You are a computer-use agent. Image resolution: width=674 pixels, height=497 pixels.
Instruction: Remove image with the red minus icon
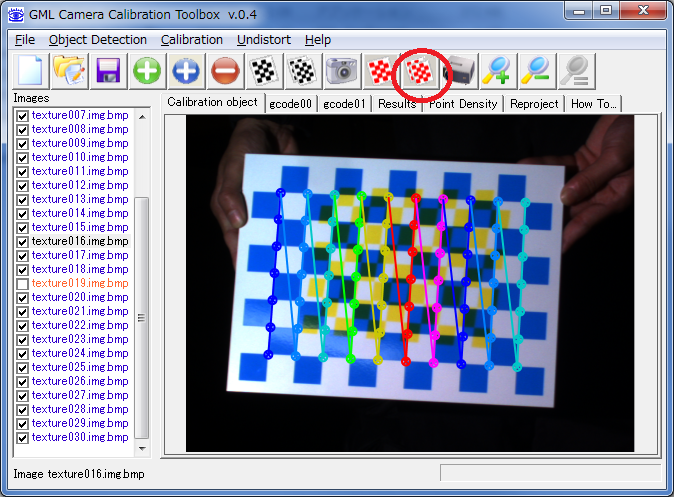(225, 70)
